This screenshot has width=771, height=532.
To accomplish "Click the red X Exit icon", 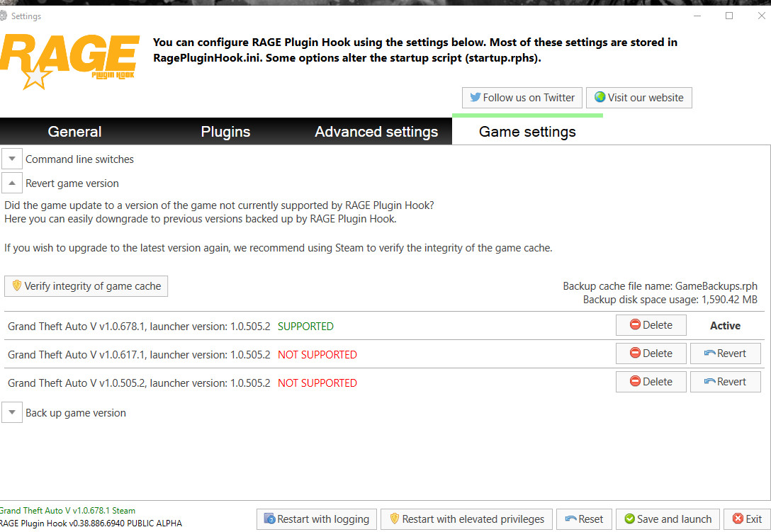I will point(738,519).
